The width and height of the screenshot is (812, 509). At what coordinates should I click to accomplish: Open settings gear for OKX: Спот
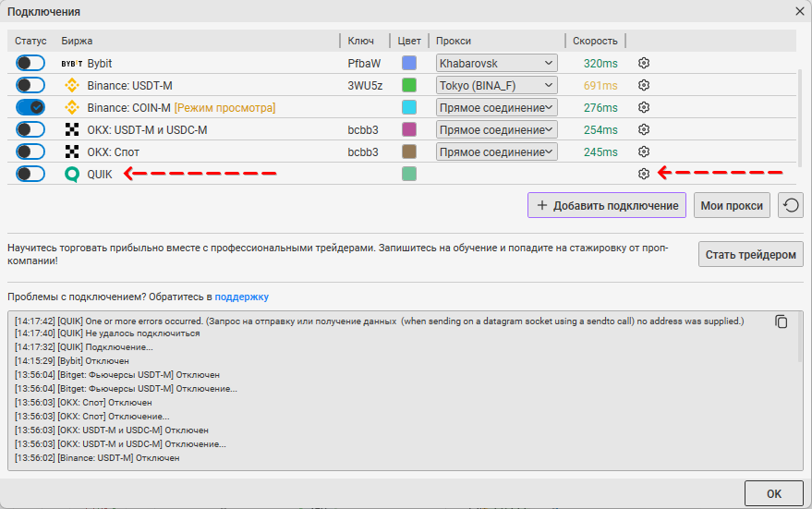tap(644, 151)
